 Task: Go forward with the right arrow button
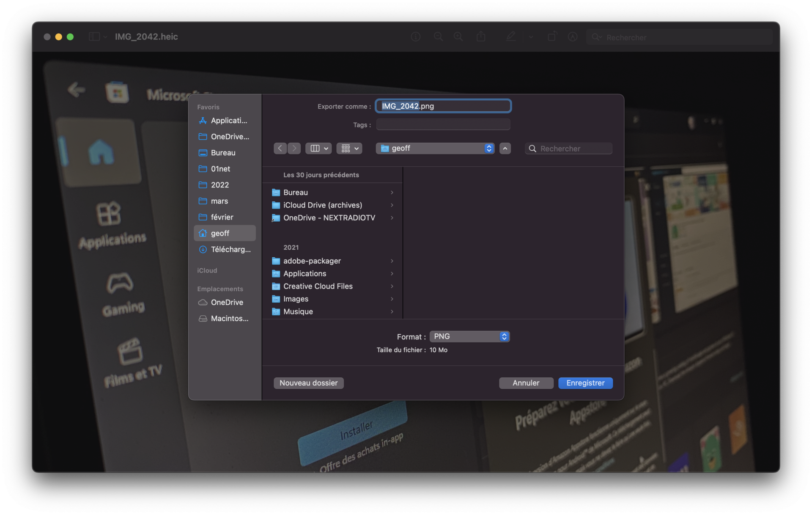tap(294, 149)
